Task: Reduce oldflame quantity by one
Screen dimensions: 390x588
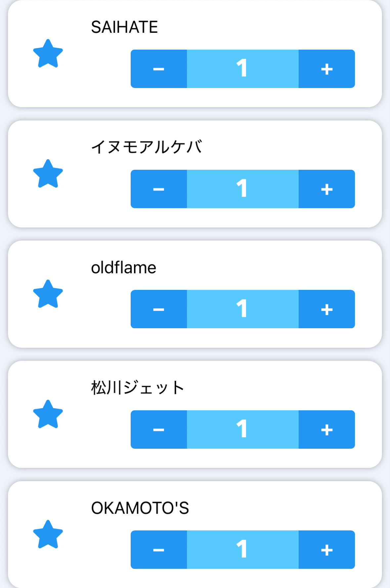Action: pyautogui.click(x=159, y=309)
